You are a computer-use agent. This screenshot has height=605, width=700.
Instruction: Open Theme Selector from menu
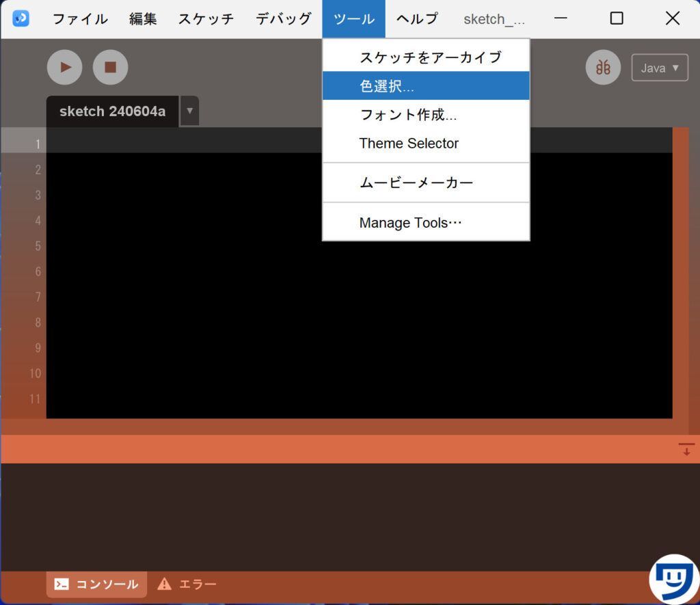(x=426, y=144)
